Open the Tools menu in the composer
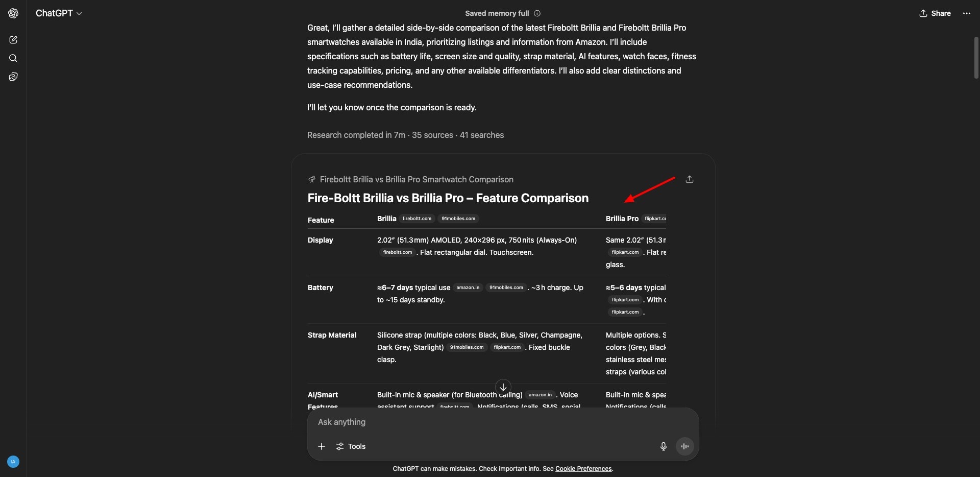Image resolution: width=980 pixels, height=477 pixels. 351,446
